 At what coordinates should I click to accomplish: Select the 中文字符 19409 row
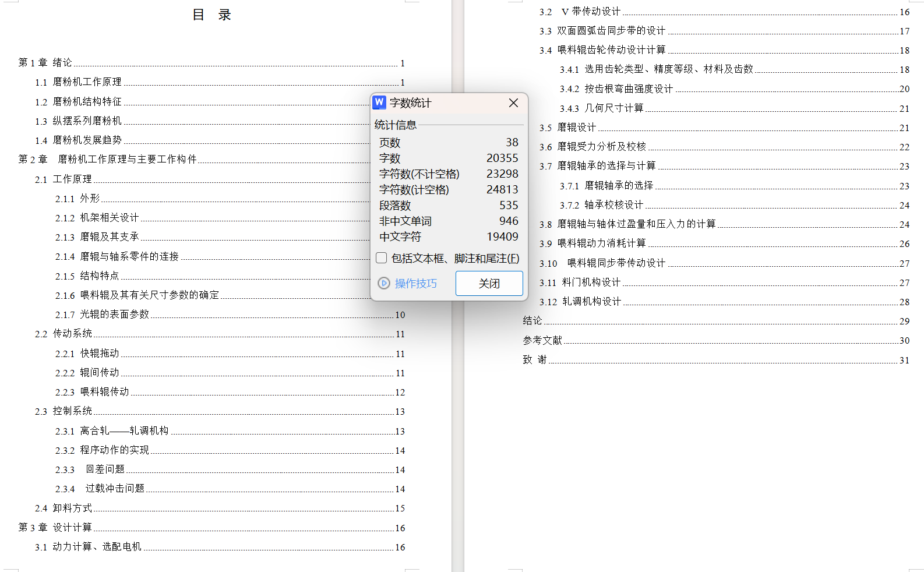pyautogui.click(x=449, y=237)
